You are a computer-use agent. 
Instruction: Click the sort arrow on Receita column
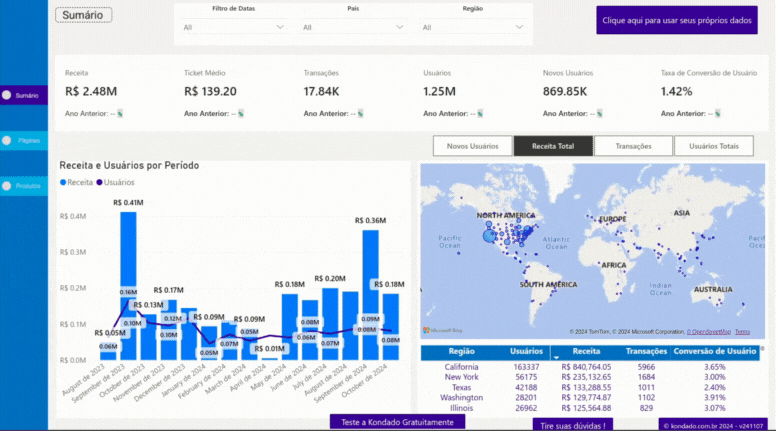[x=556, y=357]
